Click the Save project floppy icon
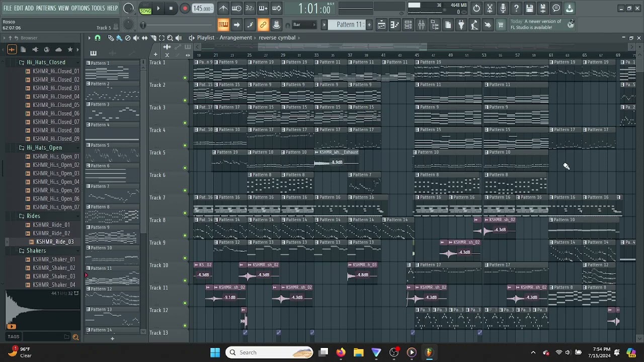Screen dimensions: 644x362 coord(529,9)
